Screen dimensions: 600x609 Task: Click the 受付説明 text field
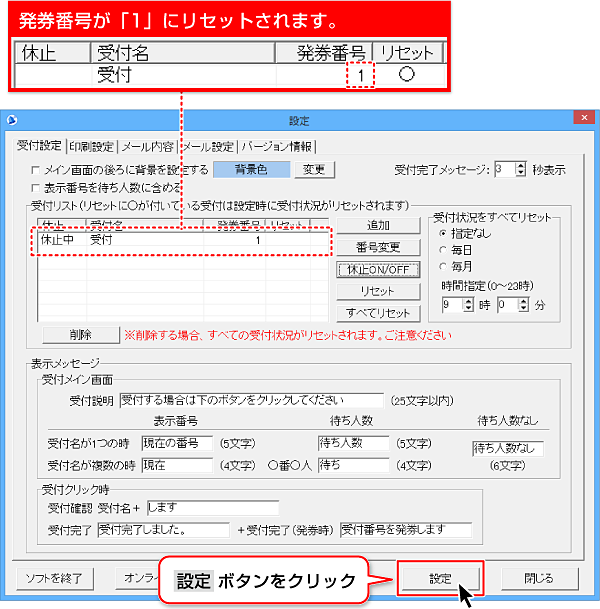click(x=252, y=400)
